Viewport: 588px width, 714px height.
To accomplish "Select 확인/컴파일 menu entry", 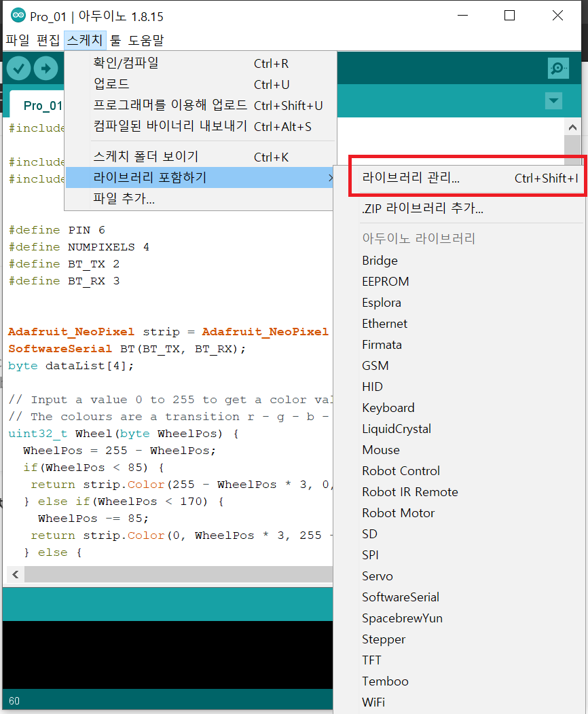I will point(200,63).
